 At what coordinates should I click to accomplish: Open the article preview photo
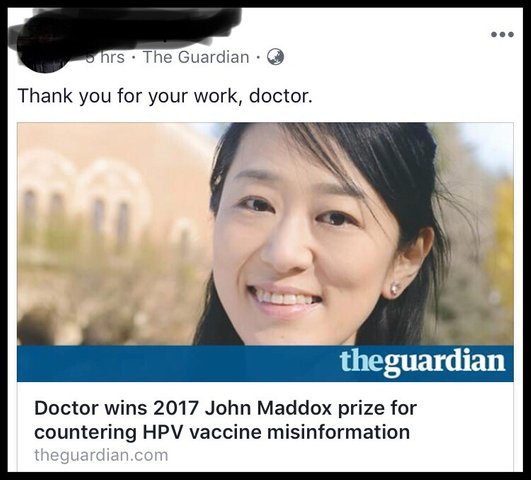tap(265, 234)
